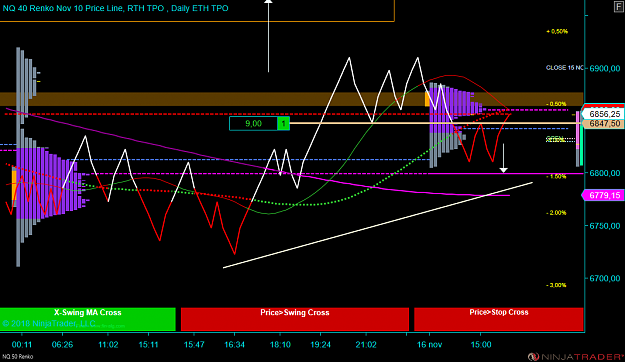Click the 19:24 time axis label
The width and height of the screenshot is (625, 362).
[x=320, y=345]
